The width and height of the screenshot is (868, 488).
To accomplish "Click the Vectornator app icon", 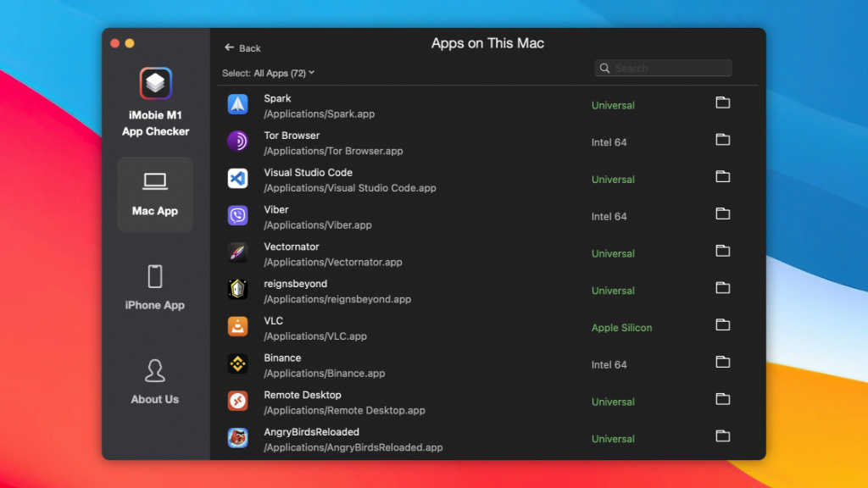I will coord(238,252).
